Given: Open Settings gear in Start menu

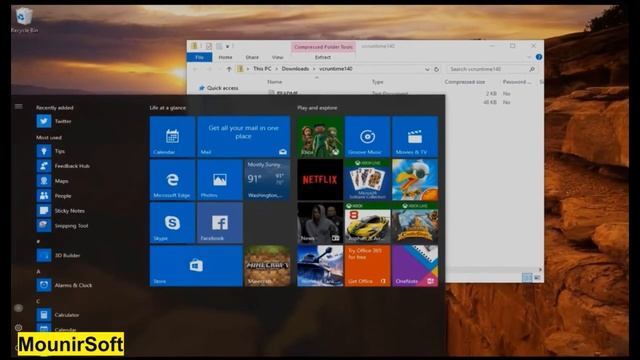Looking at the screenshot, I should point(18,327).
